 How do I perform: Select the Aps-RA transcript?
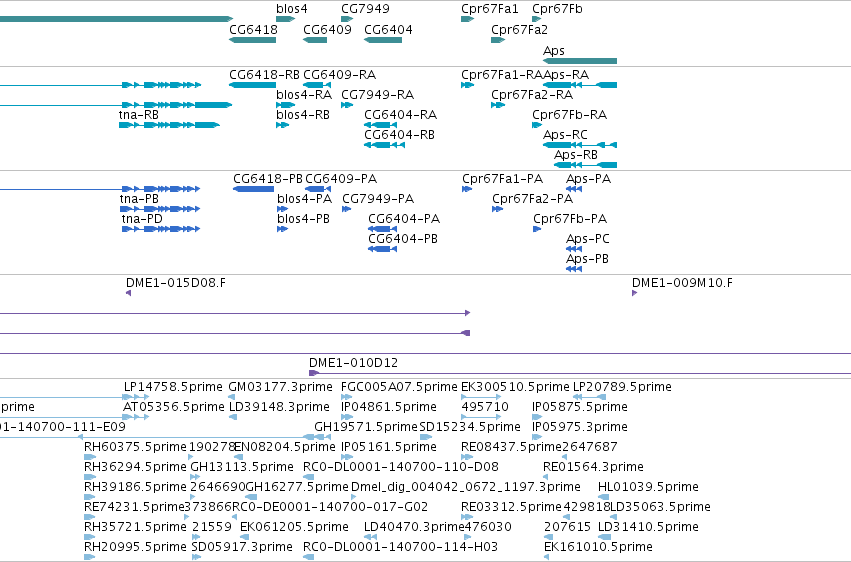(580, 85)
